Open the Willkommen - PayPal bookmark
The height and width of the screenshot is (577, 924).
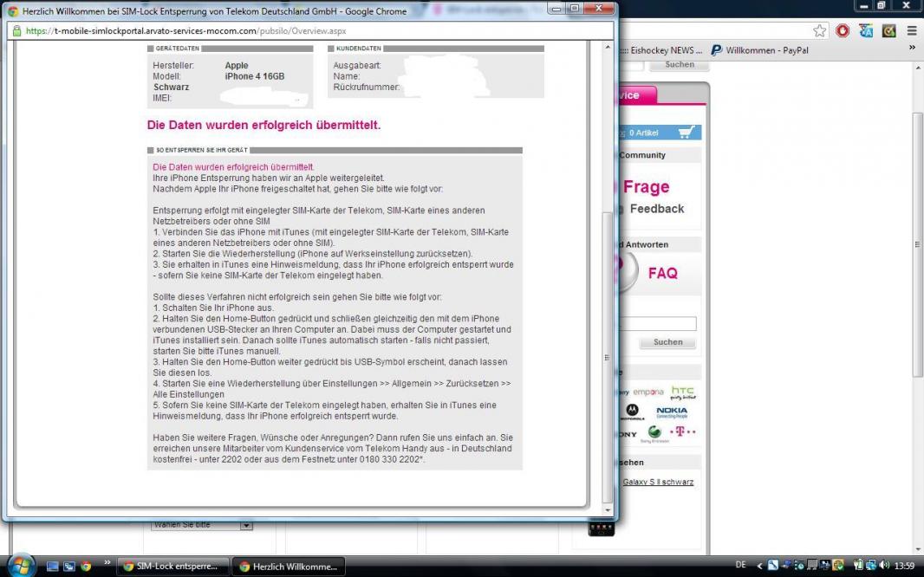pyautogui.click(x=759, y=50)
